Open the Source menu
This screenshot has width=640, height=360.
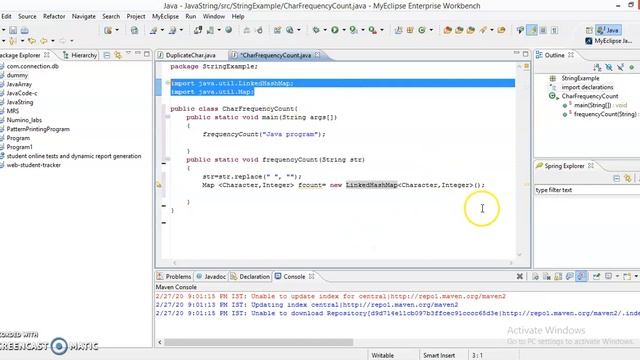[27, 16]
